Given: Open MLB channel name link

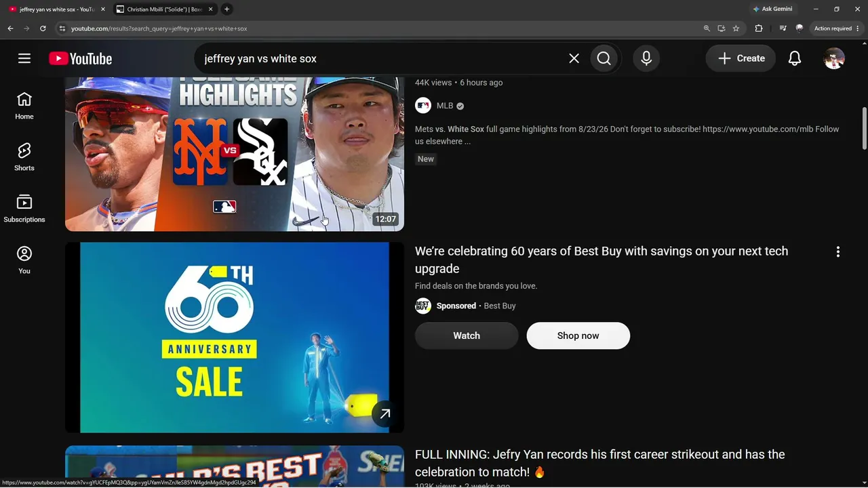Looking at the screenshot, I should [x=445, y=106].
